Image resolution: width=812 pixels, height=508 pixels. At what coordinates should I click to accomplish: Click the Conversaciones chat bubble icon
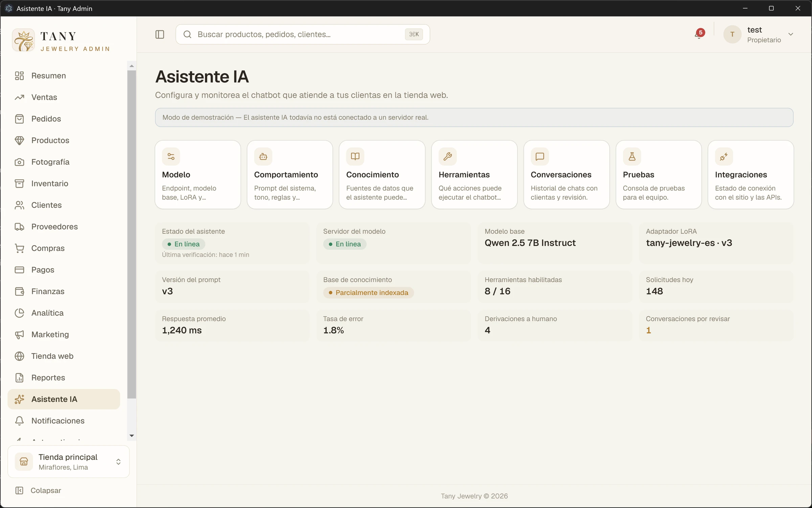[540, 157]
